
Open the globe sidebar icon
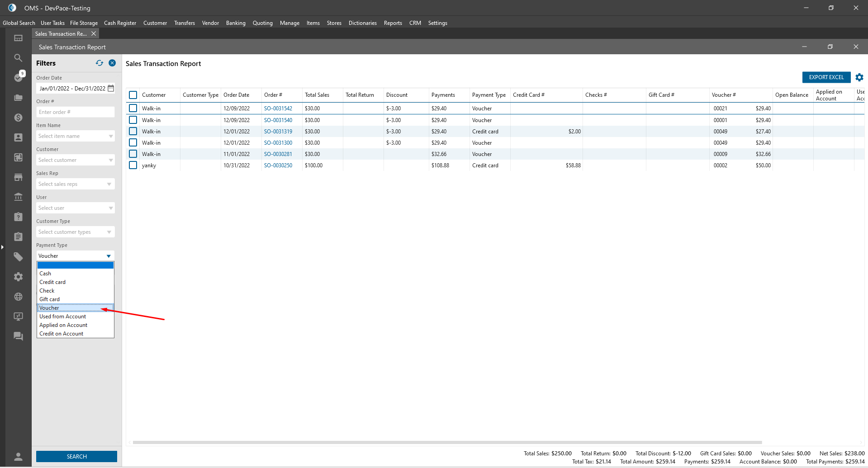18,297
